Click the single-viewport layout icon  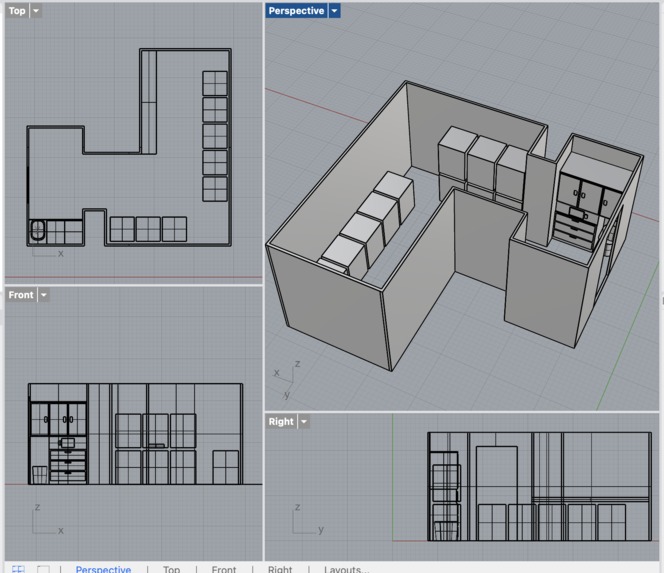click(43, 569)
